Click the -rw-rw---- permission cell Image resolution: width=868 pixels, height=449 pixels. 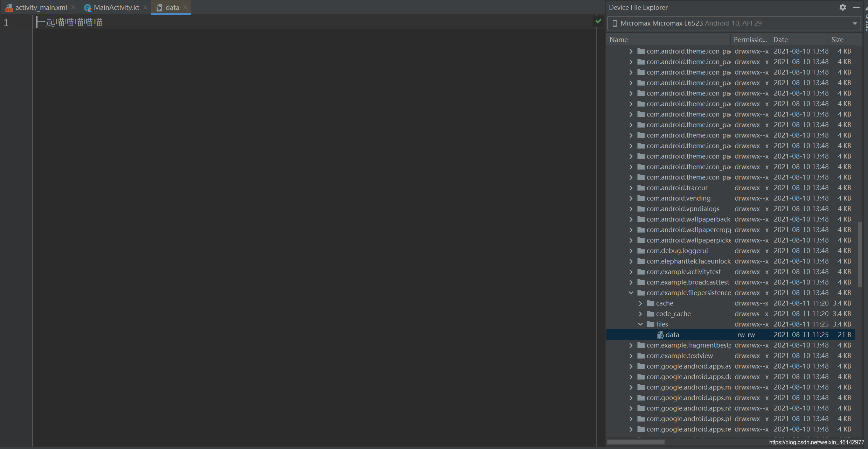750,335
